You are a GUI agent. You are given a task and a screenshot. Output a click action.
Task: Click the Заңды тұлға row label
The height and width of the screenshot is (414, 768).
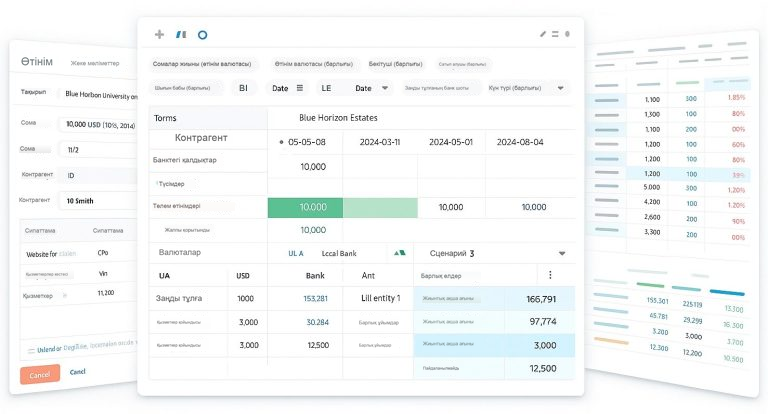(179, 298)
